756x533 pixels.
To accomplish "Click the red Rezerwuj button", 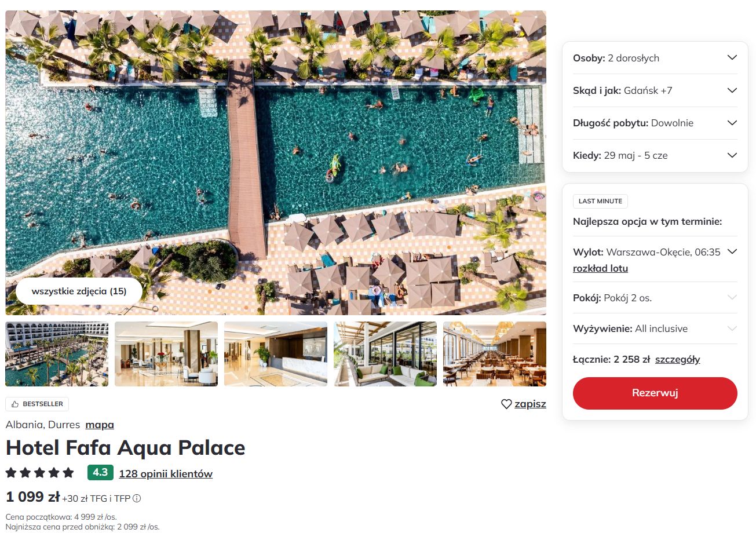I will tap(655, 393).
